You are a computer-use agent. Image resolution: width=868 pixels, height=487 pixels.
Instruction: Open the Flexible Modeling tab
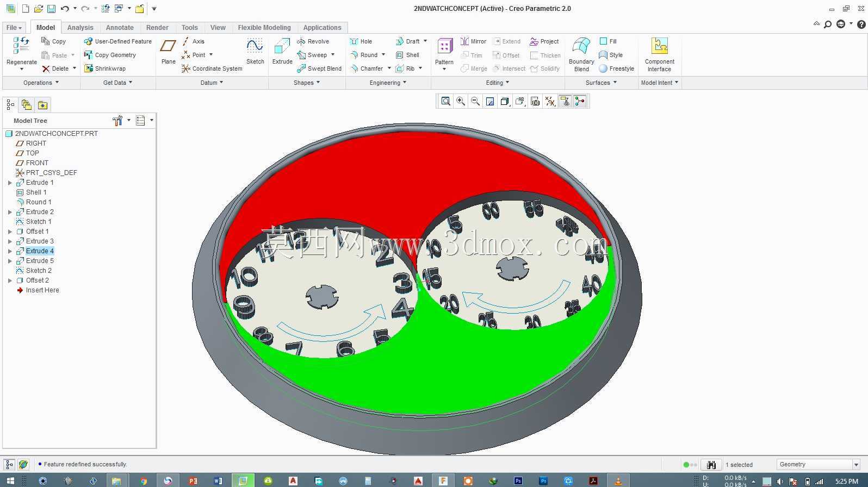click(264, 28)
